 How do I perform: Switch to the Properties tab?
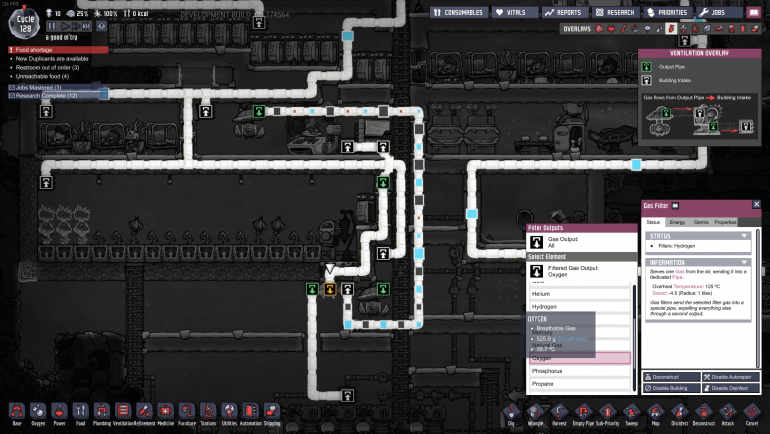click(x=725, y=222)
